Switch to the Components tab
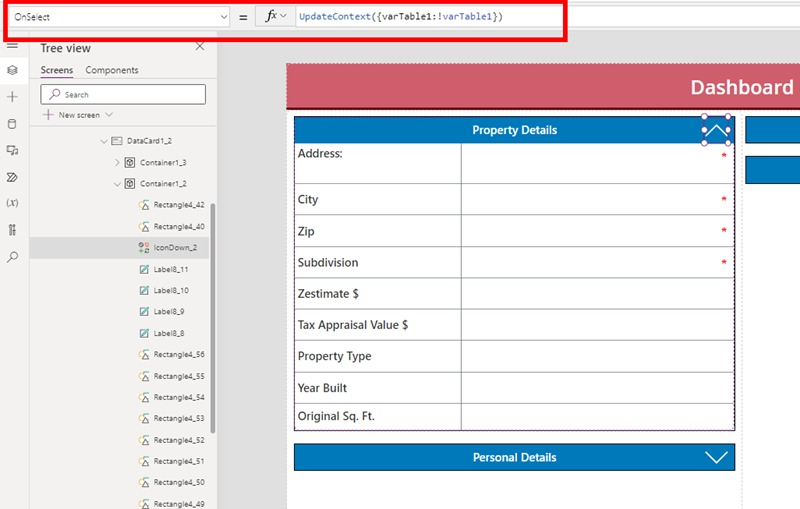 point(112,70)
